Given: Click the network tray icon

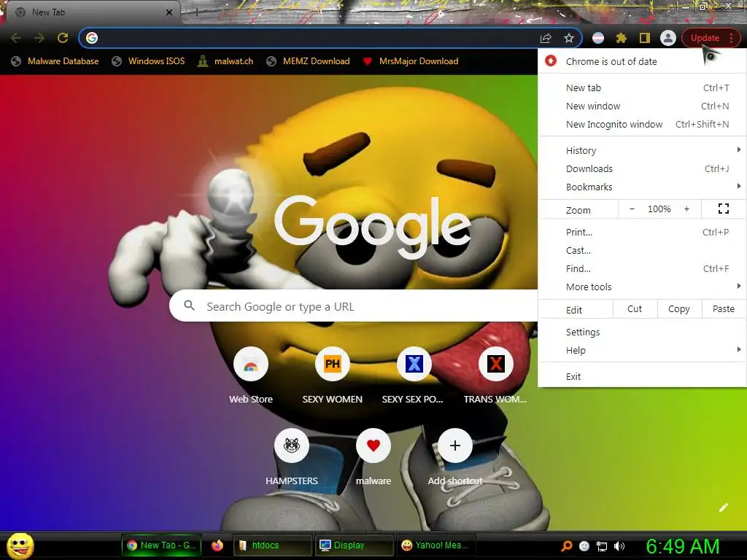Looking at the screenshot, I should tap(602, 546).
